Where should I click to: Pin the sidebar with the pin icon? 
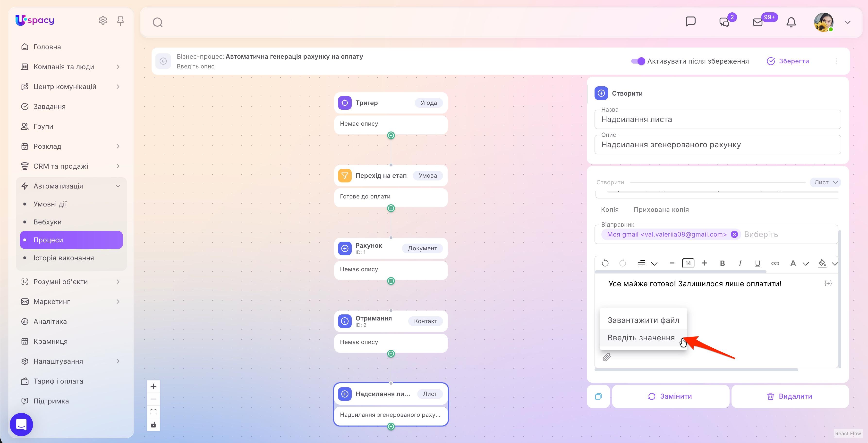[120, 21]
